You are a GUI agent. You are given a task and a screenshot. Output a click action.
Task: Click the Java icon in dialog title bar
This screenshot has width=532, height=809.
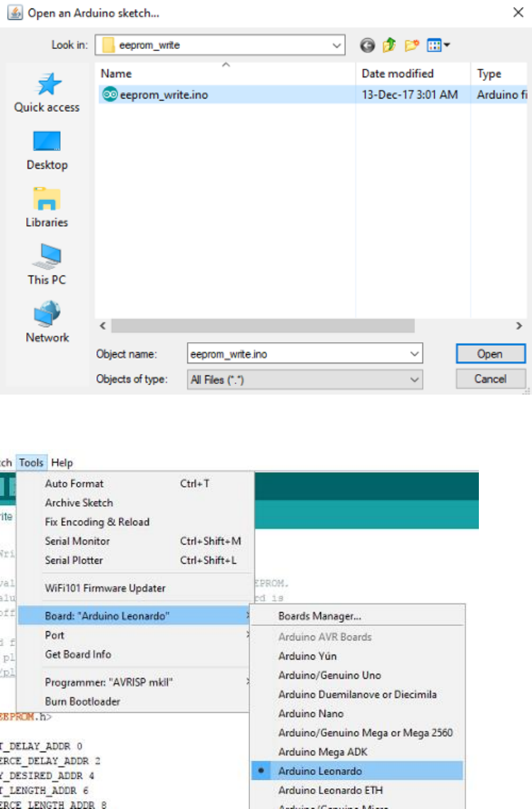pyautogui.click(x=15, y=12)
